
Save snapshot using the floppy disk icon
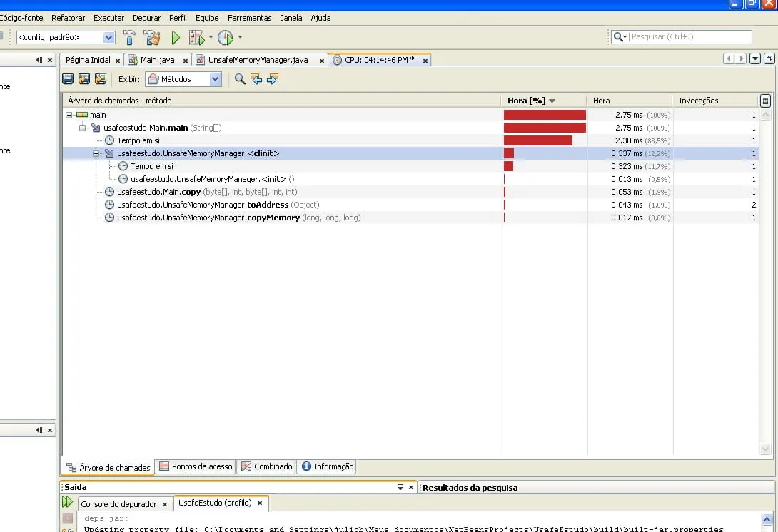[x=68, y=79]
